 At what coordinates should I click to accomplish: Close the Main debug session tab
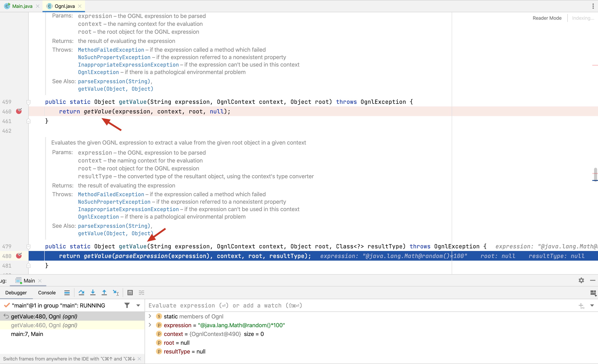40,281
